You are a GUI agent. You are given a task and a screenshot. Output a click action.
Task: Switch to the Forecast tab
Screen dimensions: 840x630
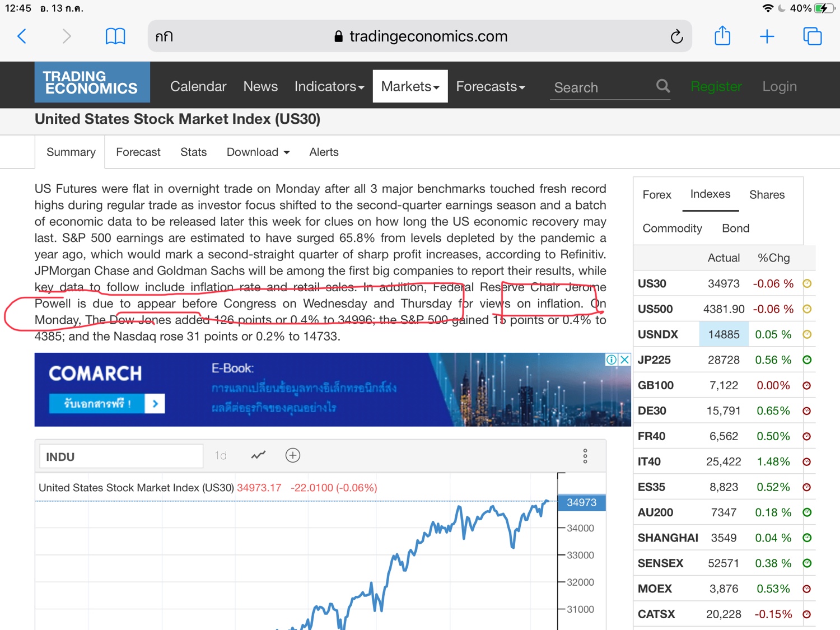tap(138, 152)
